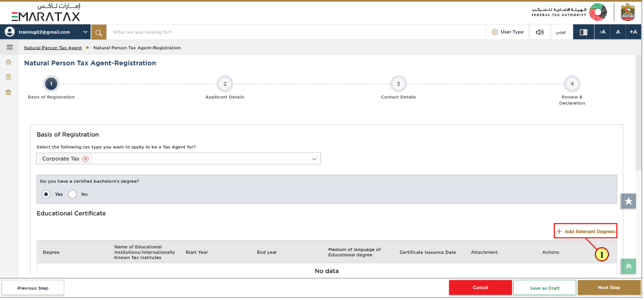This screenshot has width=644, height=300.
Task: Click the star favorites icon
Action: (x=628, y=201)
